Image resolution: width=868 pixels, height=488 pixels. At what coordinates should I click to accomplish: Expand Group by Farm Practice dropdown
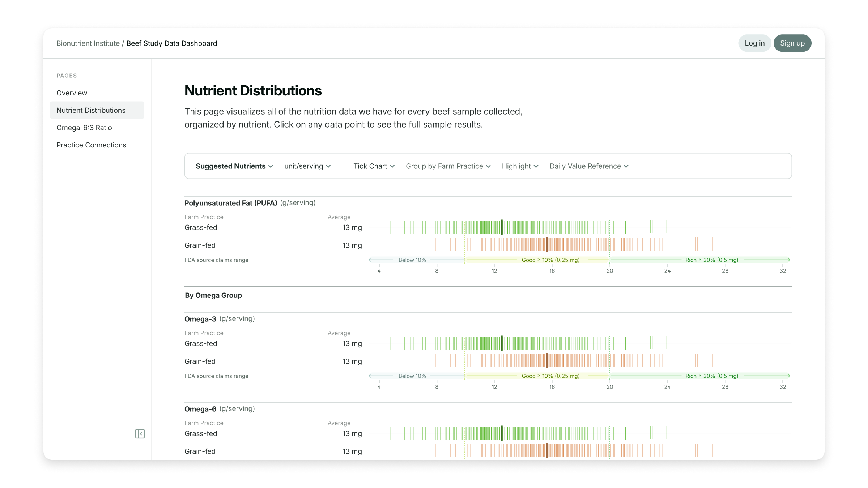point(448,166)
